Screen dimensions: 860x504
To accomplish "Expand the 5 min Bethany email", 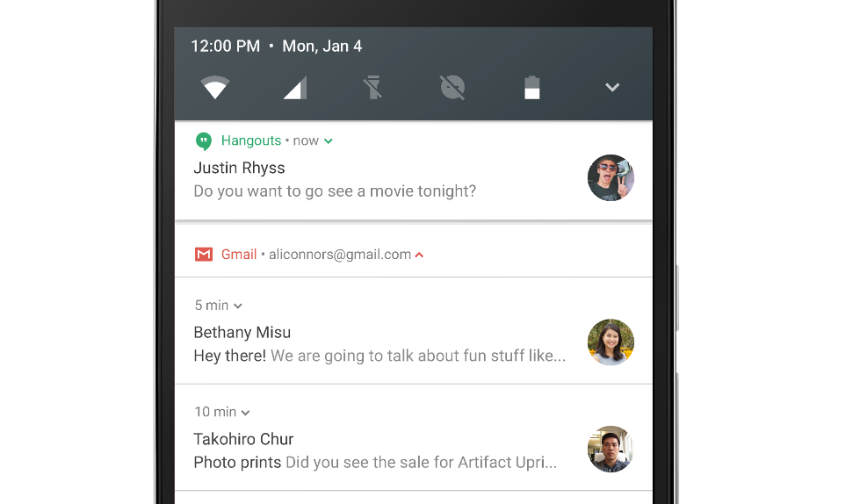I will pyautogui.click(x=238, y=306).
